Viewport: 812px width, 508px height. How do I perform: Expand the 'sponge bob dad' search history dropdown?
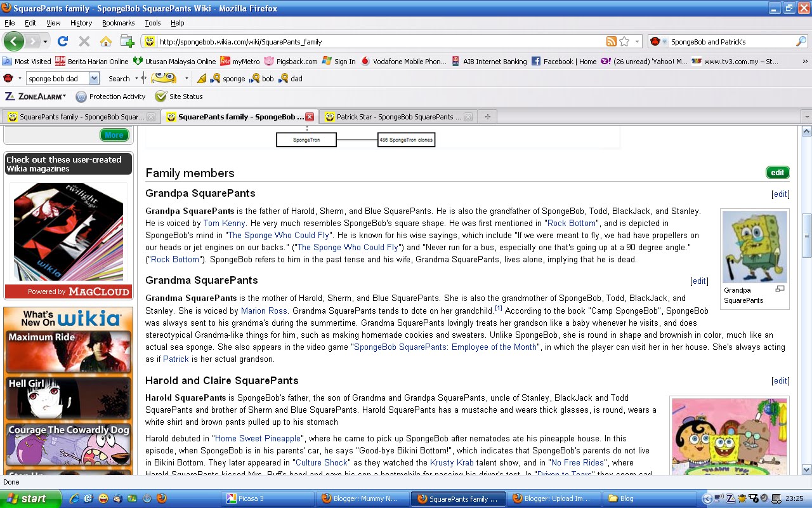point(94,78)
